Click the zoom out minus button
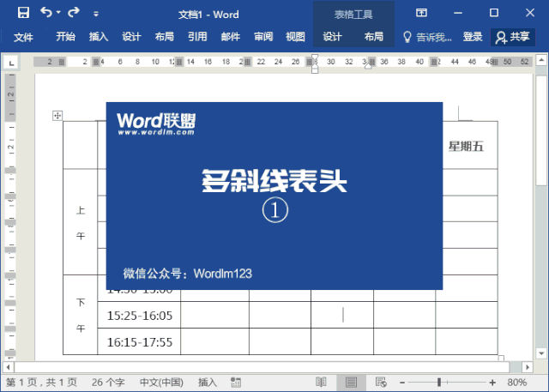549x392 pixels. (x=402, y=383)
